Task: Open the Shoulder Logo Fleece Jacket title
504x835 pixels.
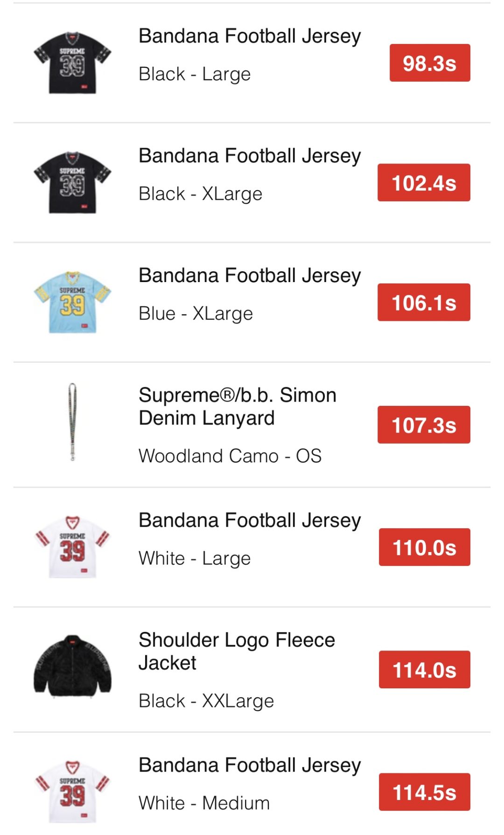Action: [x=237, y=651]
